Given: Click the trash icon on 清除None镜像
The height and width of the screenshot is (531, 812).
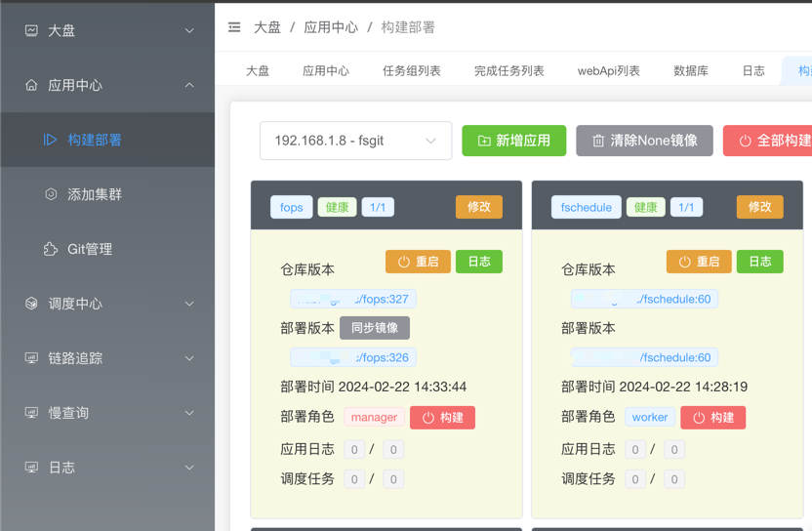Looking at the screenshot, I should tap(598, 141).
